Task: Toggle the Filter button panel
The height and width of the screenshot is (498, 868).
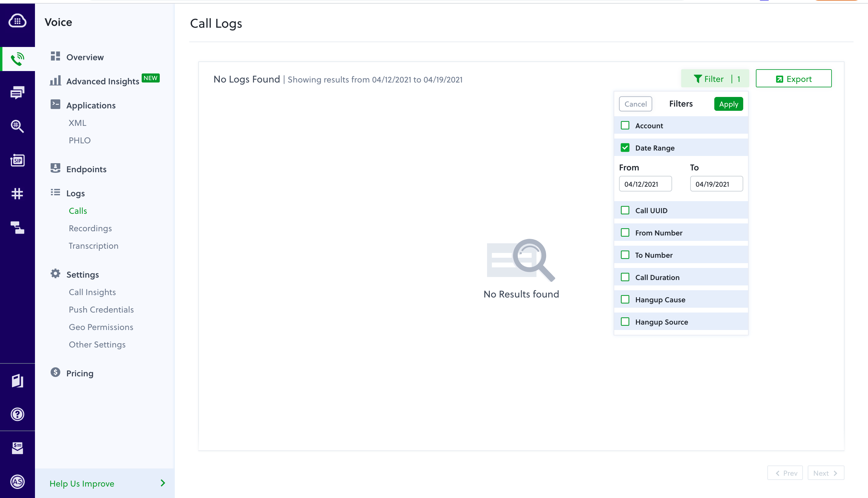Action: [x=715, y=79]
